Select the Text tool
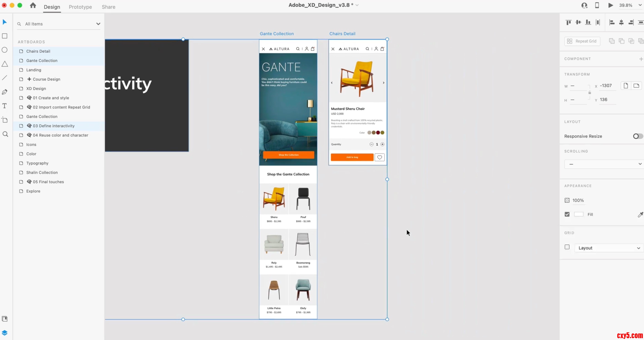Screen dimensions: 644x340 tap(5, 106)
